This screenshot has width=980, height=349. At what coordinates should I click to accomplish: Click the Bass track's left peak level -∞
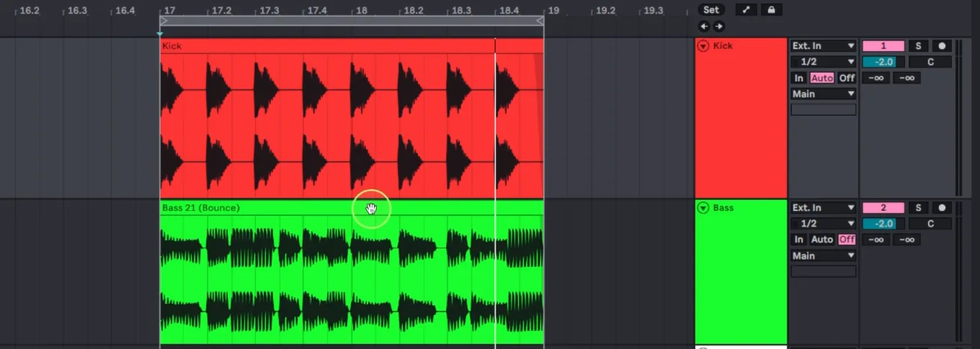(x=876, y=240)
